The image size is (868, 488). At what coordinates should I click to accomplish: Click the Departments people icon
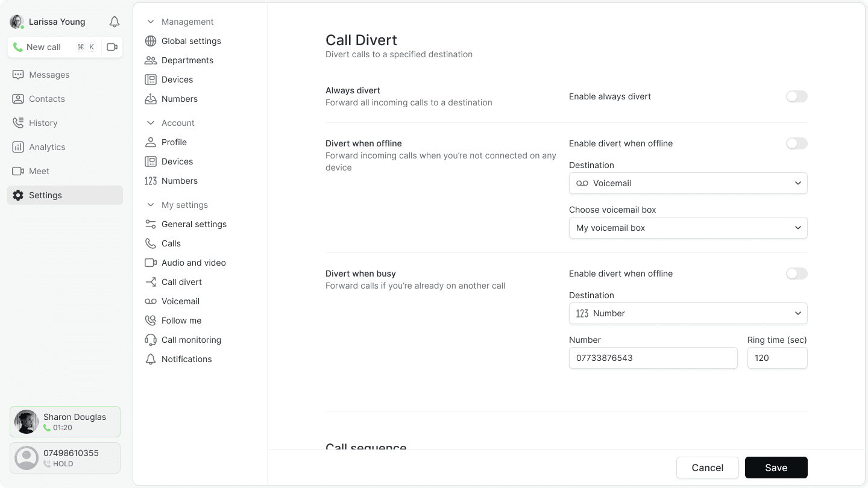[x=151, y=60]
